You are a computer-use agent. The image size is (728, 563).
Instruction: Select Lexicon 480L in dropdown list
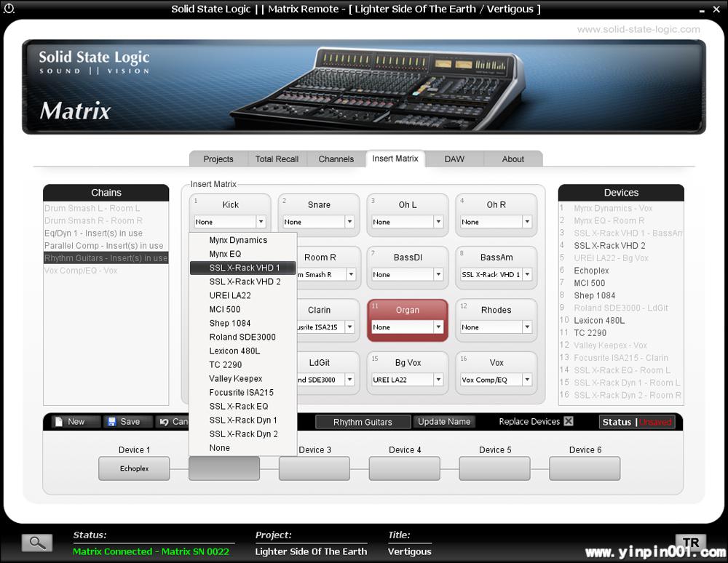coord(234,351)
